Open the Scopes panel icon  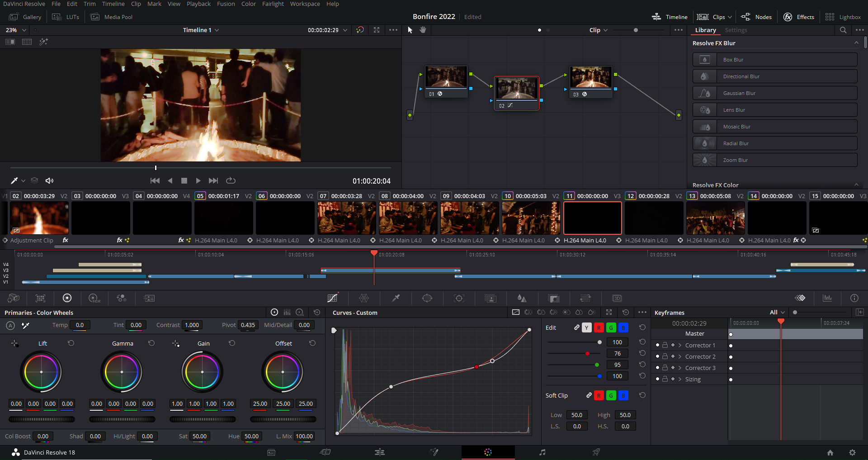click(x=827, y=298)
